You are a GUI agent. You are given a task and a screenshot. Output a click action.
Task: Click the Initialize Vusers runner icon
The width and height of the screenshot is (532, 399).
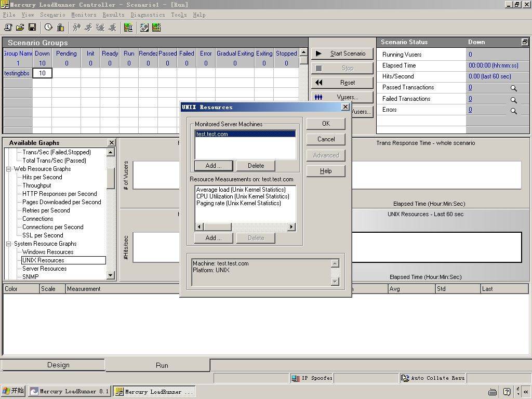(x=77, y=28)
